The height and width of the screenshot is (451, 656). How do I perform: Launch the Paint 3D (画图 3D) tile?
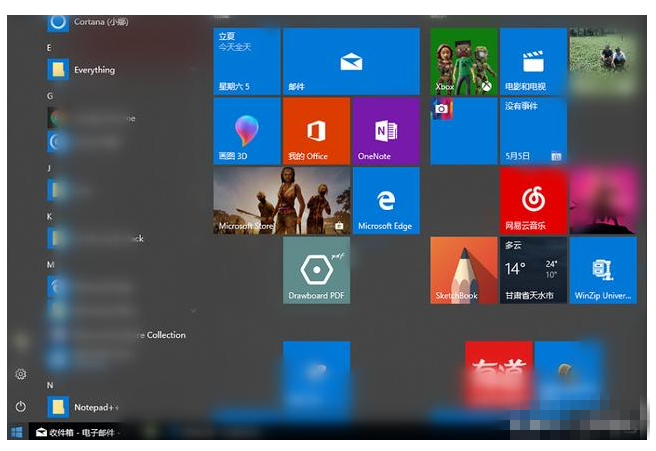247,131
